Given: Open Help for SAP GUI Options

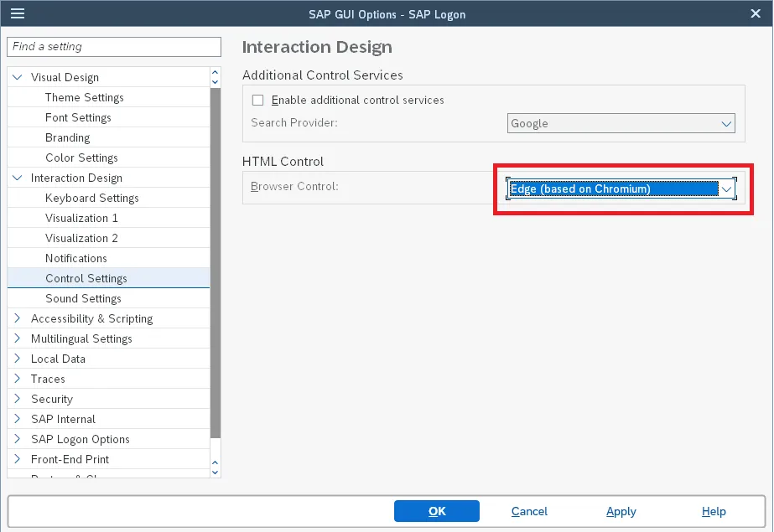Looking at the screenshot, I should click(x=713, y=511).
